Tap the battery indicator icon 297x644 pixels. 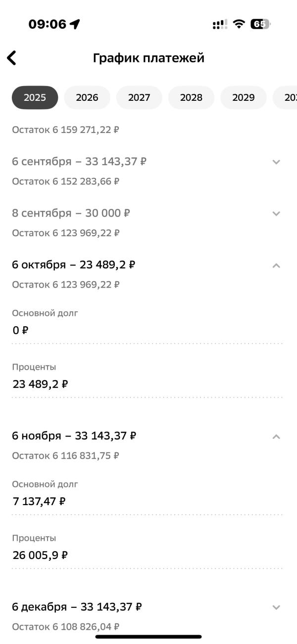pos(260,24)
